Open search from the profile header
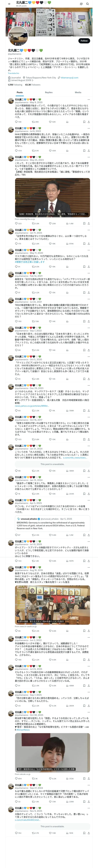The height and width of the screenshot is (868, 98). pyautogui.click(x=88, y=4)
